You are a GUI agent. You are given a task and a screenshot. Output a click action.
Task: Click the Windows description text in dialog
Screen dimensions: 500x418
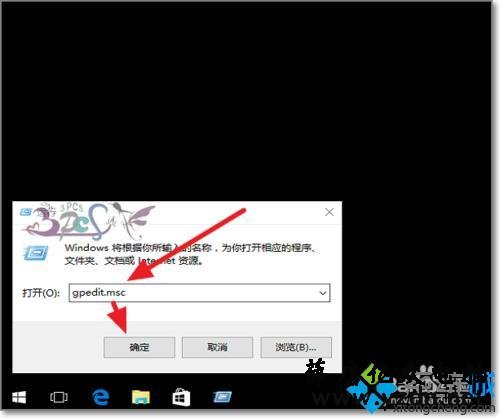190,254
